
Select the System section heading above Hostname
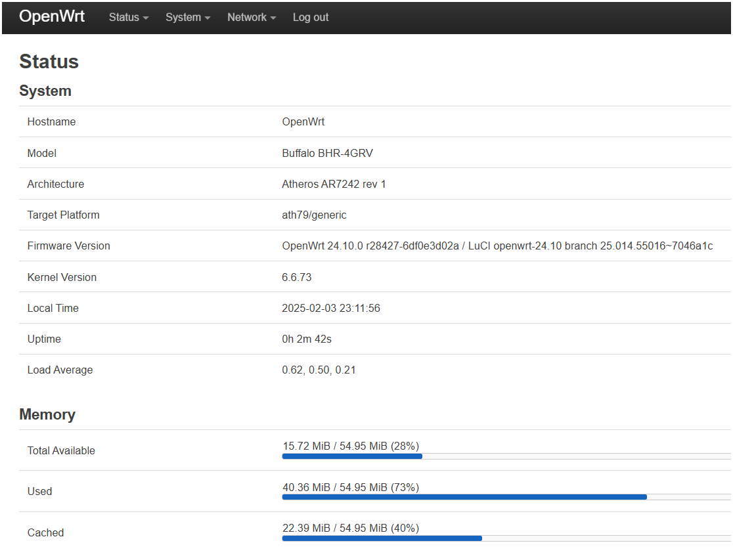pyautogui.click(x=45, y=91)
